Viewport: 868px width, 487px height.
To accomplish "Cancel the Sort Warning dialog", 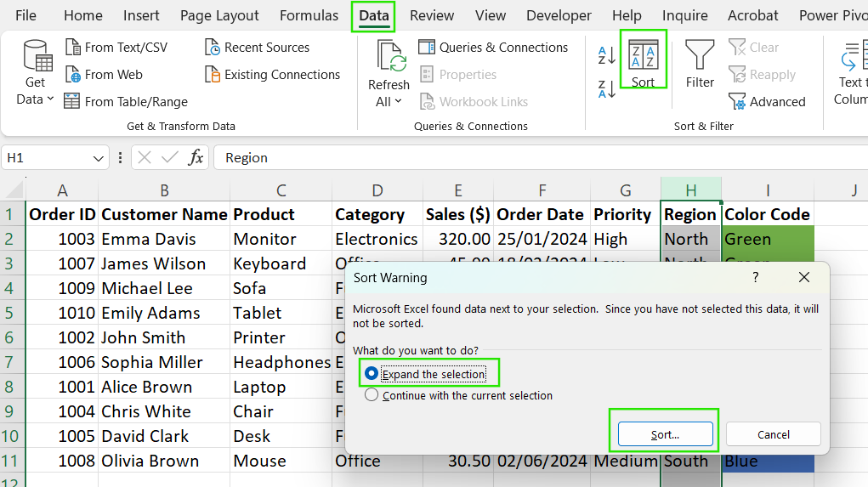I will click(x=774, y=434).
